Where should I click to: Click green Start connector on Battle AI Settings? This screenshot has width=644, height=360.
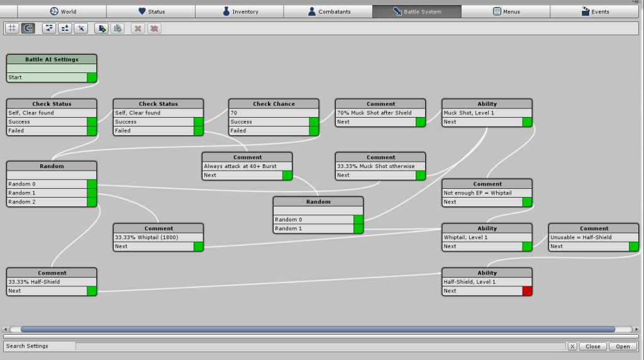[x=92, y=77]
